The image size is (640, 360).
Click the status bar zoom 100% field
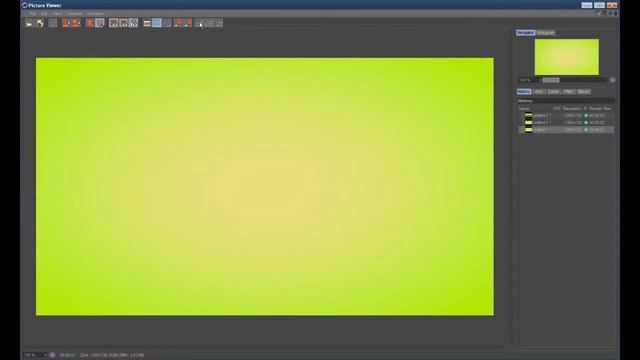click(33, 355)
